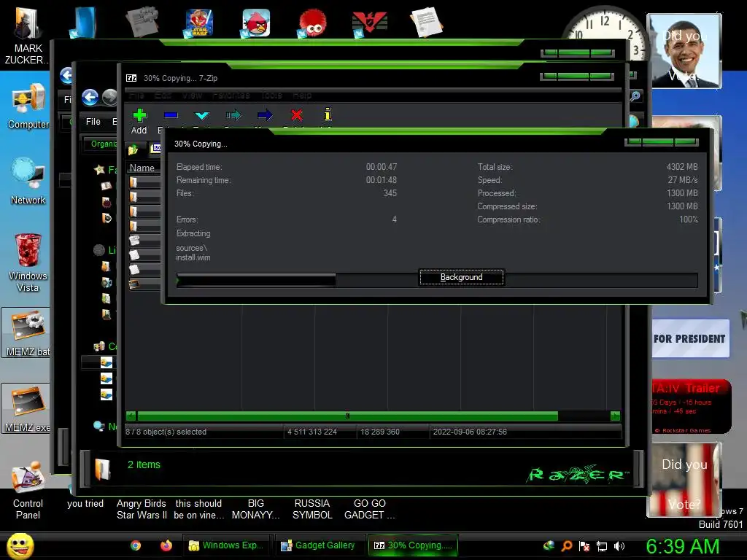747x560 pixels.
Task: Click the green plus Add icon in 7-Zip
Action: tap(139, 115)
